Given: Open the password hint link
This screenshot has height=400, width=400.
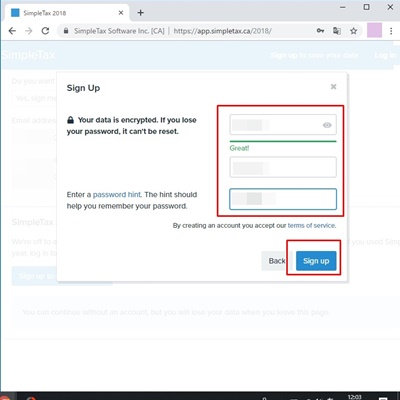Looking at the screenshot, I should pyautogui.click(x=117, y=195).
